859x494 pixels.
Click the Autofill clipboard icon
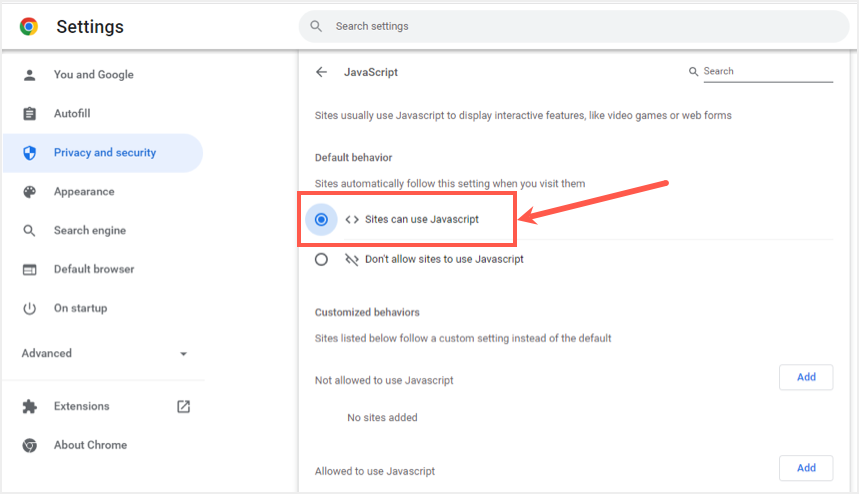(30, 114)
